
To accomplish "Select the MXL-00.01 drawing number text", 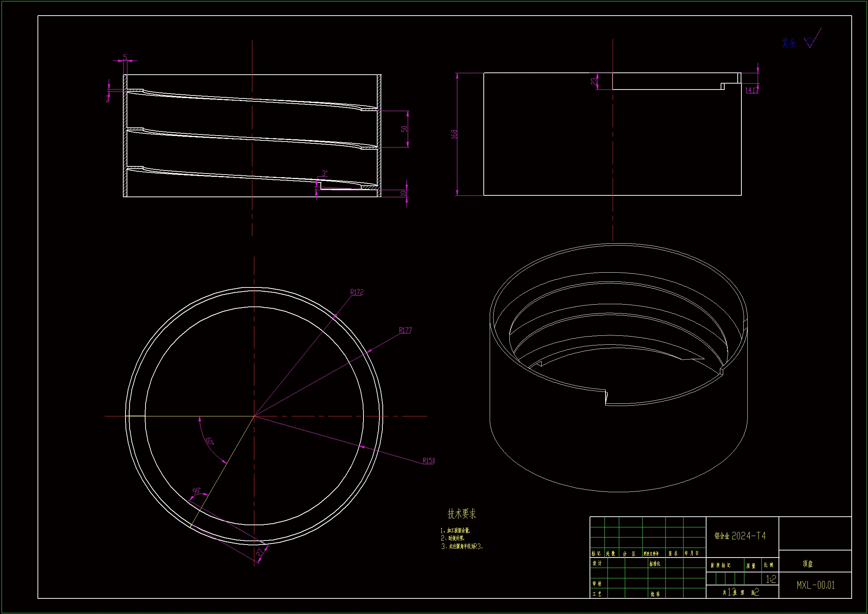I will pyautogui.click(x=815, y=585).
